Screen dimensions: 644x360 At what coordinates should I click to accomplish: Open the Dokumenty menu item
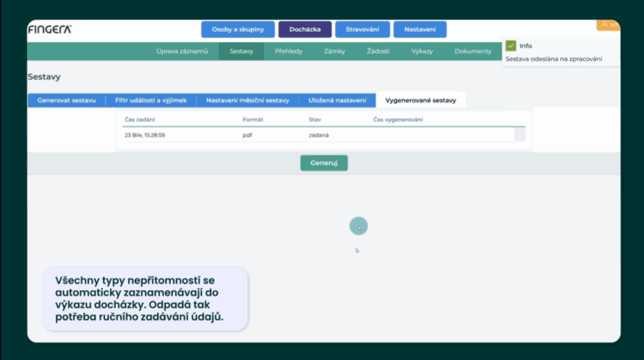click(x=473, y=51)
